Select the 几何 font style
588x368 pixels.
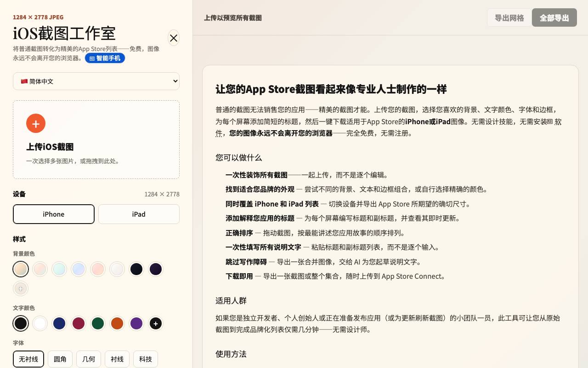tap(89, 359)
